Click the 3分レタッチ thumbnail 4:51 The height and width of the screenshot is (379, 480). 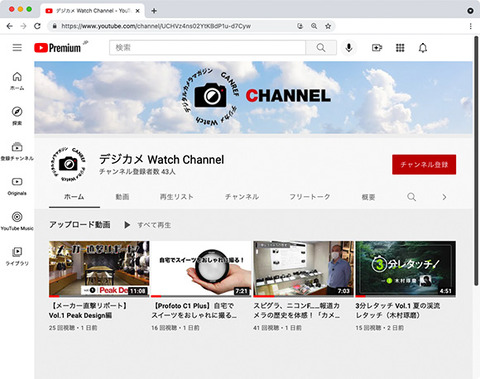click(405, 269)
